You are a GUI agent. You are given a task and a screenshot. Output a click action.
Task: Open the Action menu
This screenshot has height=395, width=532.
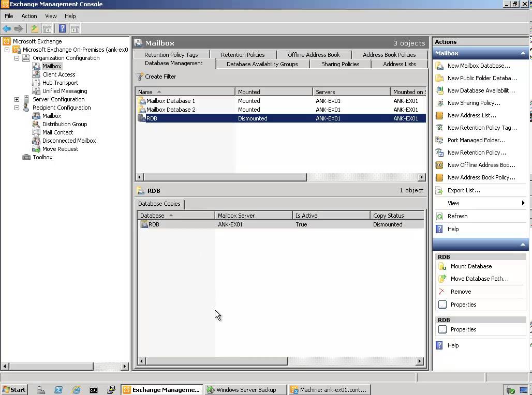pyautogui.click(x=28, y=16)
